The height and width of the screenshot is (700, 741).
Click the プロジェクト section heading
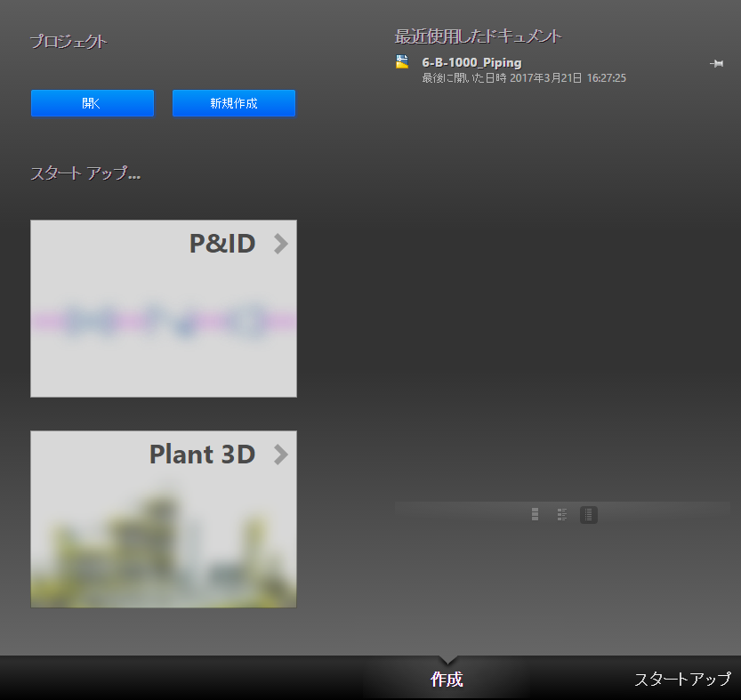(69, 42)
